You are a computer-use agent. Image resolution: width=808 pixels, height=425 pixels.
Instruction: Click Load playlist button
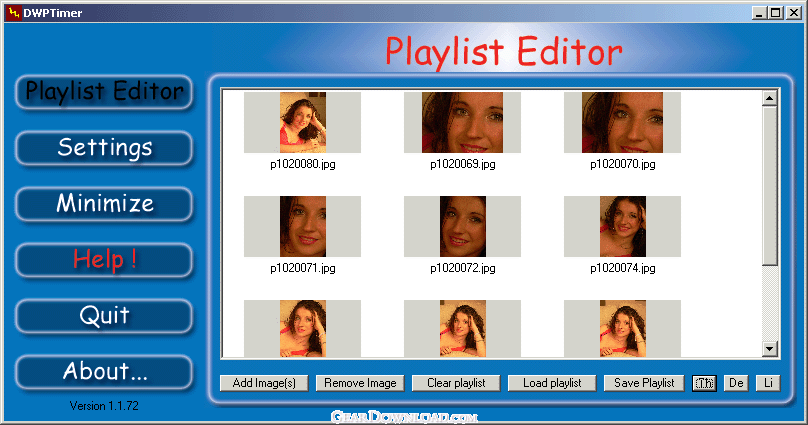pos(552,383)
